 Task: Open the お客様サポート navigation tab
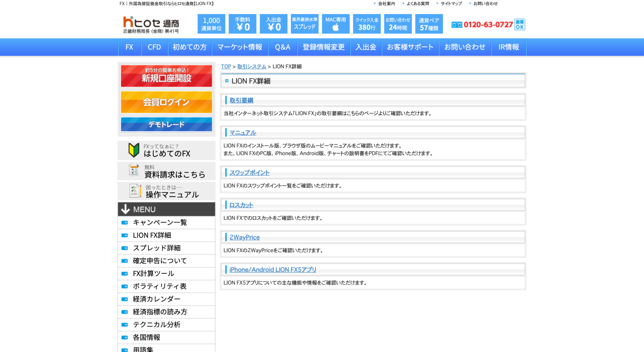pos(410,47)
